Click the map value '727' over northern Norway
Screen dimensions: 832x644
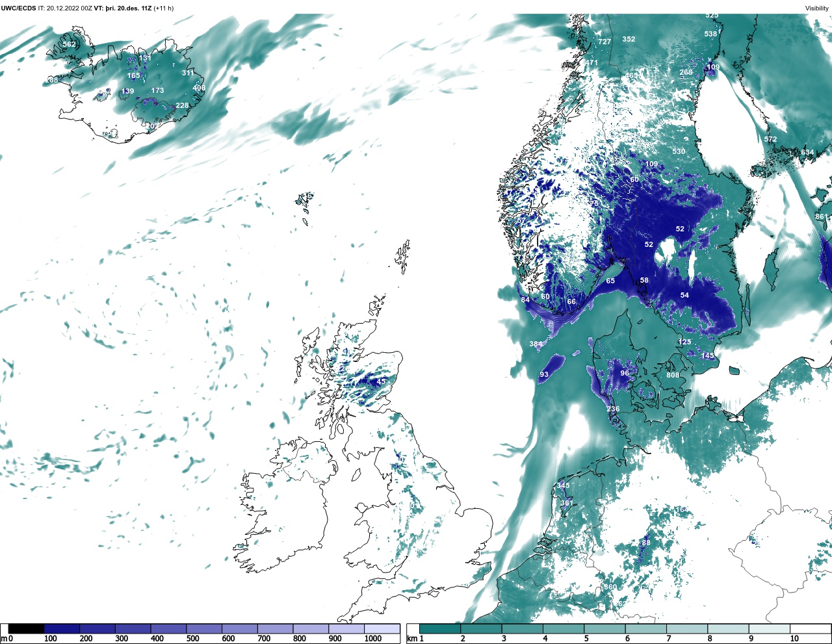(604, 42)
